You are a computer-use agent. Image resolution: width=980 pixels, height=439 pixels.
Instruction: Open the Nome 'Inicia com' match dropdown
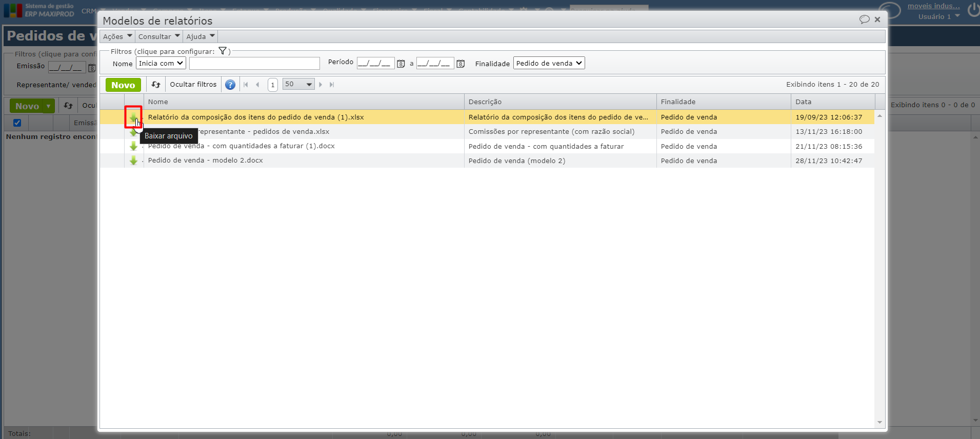161,63
